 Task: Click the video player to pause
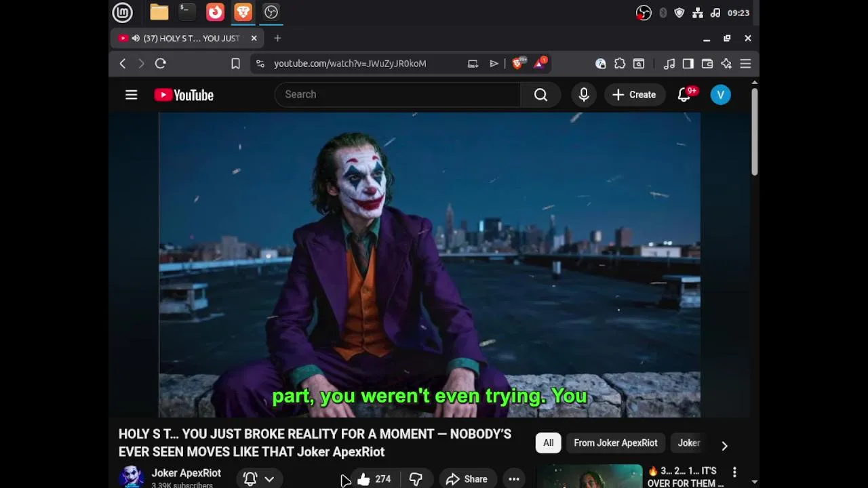click(429, 264)
